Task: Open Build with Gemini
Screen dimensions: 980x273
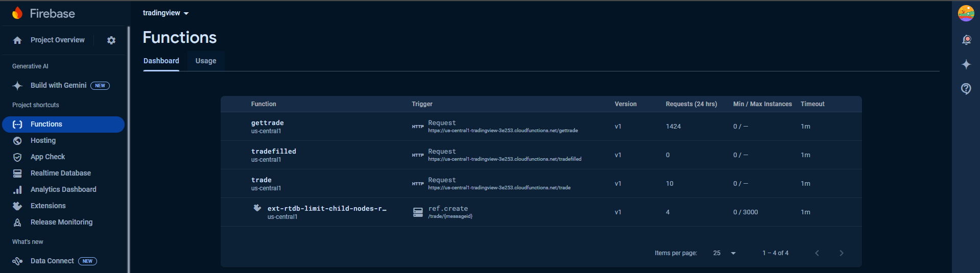Action: click(x=59, y=85)
